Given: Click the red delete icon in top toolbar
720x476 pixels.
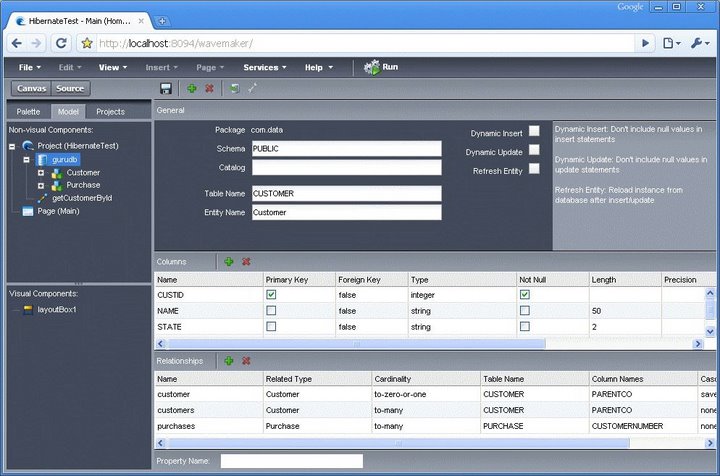Looking at the screenshot, I should tap(209, 89).
